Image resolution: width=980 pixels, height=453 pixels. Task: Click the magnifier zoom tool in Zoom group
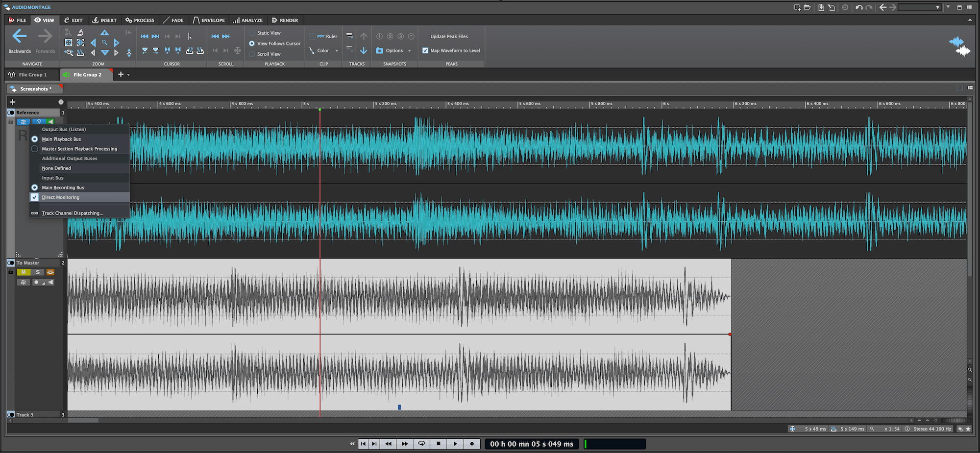pyautogui.click(x=104, y=43)
